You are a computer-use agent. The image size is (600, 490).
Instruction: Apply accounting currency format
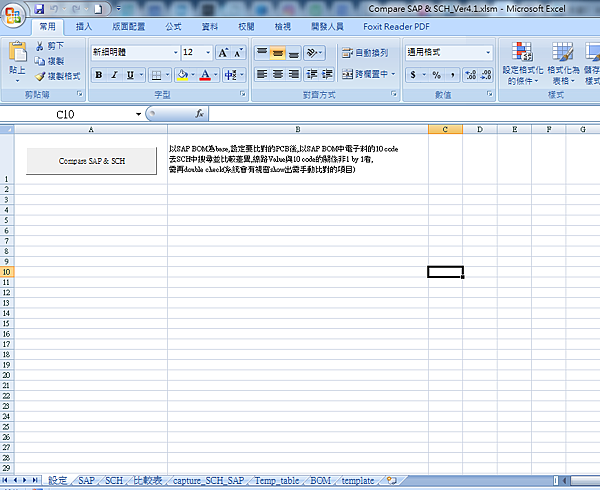[413, 75]
